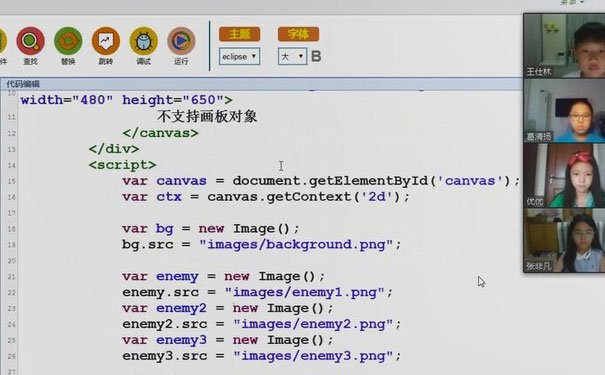This screenshot has width=605, height=375.
Task: Click the second participant video with glasses and blue shirt
Action: tap(564, 111)
